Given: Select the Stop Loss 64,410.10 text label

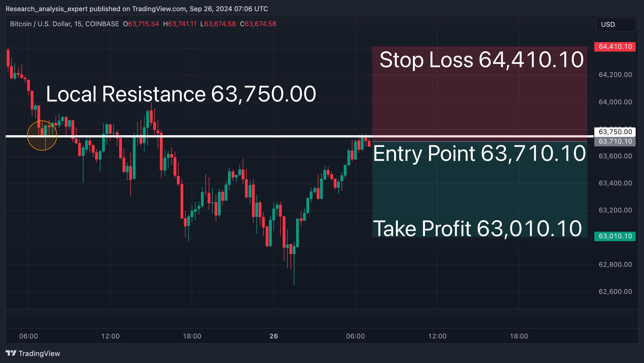Looking at the screenshot, I should (x=482, y=60).
